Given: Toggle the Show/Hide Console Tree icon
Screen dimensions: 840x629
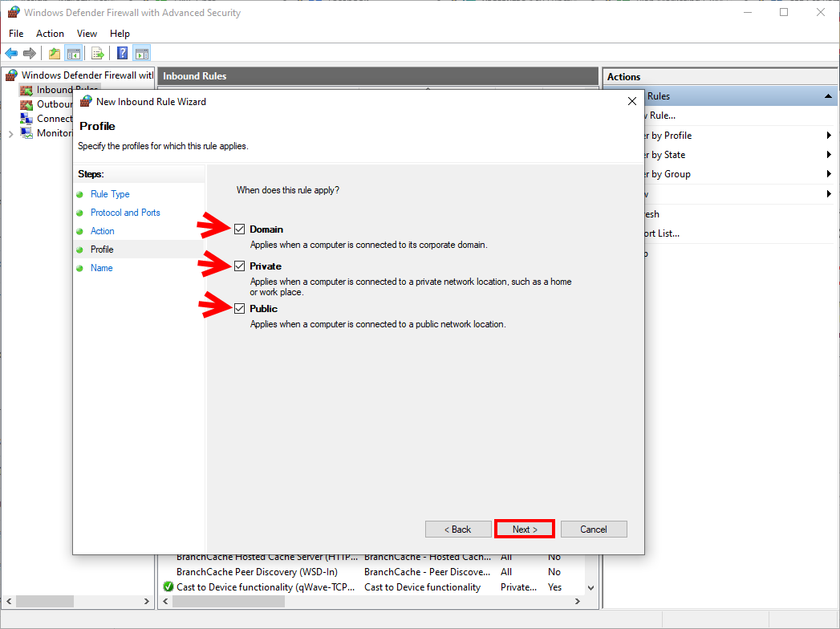Looking at the screenshot, I should click(73, 53).
